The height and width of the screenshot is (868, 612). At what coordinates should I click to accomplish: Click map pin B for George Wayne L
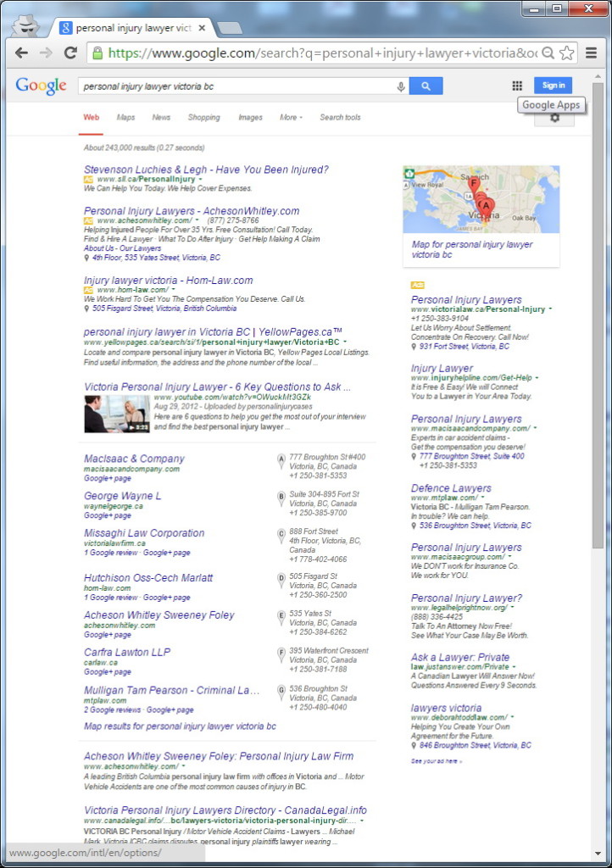(x=281, y=497)
